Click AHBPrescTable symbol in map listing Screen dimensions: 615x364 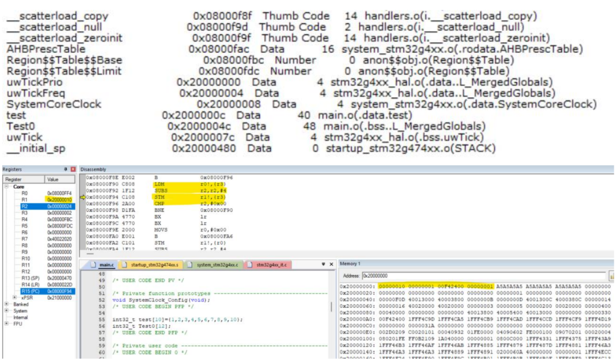tap(46, 49)
